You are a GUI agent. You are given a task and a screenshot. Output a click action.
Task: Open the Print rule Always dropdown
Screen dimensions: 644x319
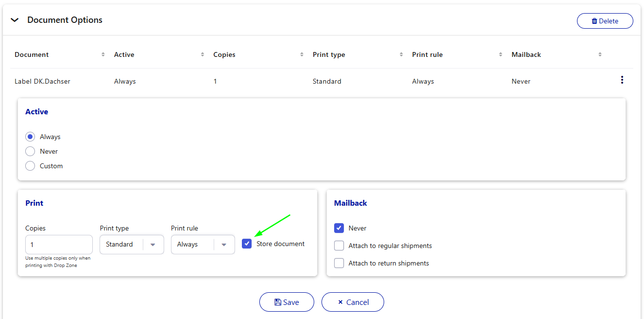click(203, 245)
